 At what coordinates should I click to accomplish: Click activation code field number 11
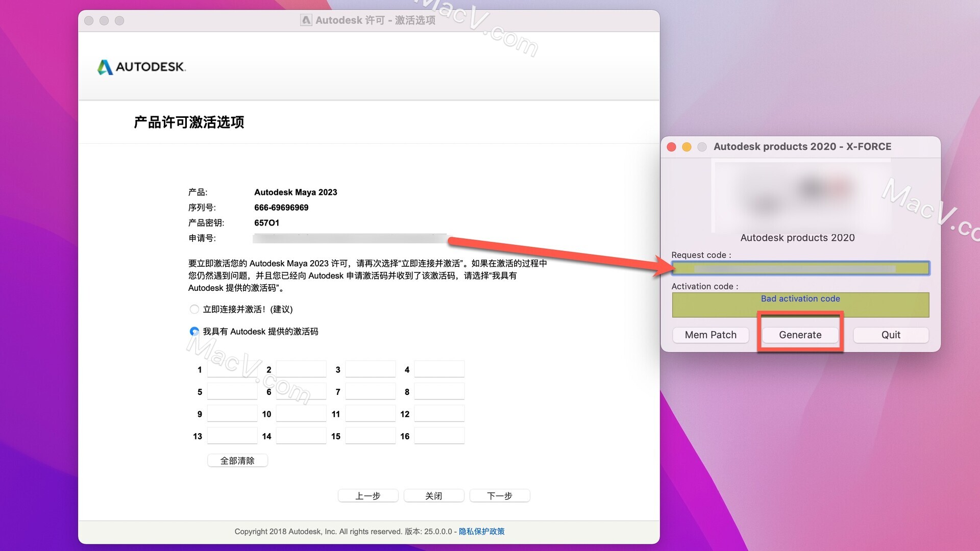371,414
